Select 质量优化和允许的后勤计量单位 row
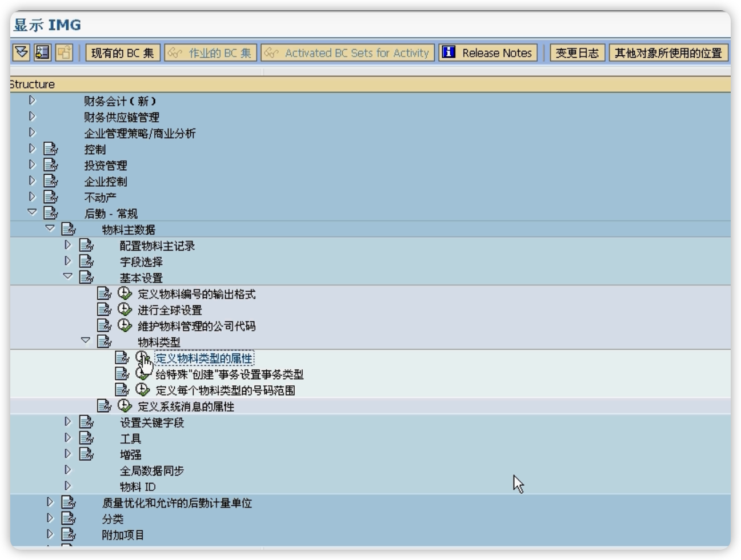The image size is (741, 560). pyautogui.click(x=177, y=503)
